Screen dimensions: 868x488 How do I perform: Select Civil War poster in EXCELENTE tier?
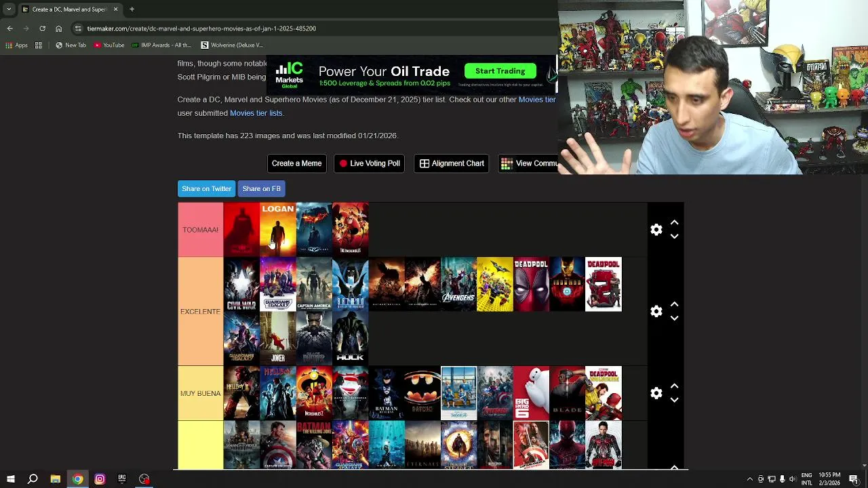(x=241, y=284)
